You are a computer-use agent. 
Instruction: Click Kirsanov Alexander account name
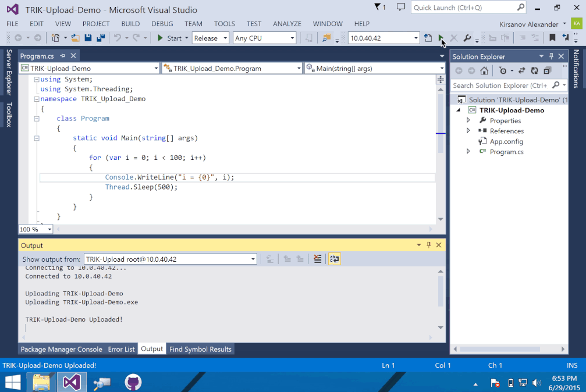point(529,24)
